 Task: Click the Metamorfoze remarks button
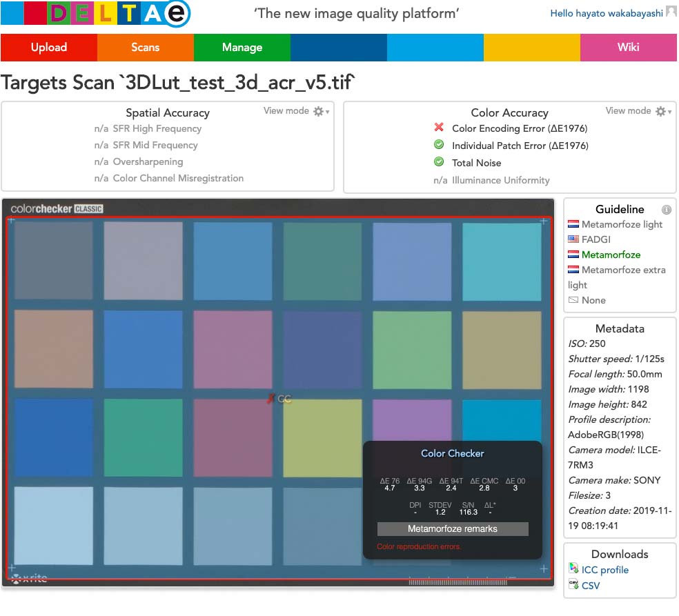click(x=453, y=528)
